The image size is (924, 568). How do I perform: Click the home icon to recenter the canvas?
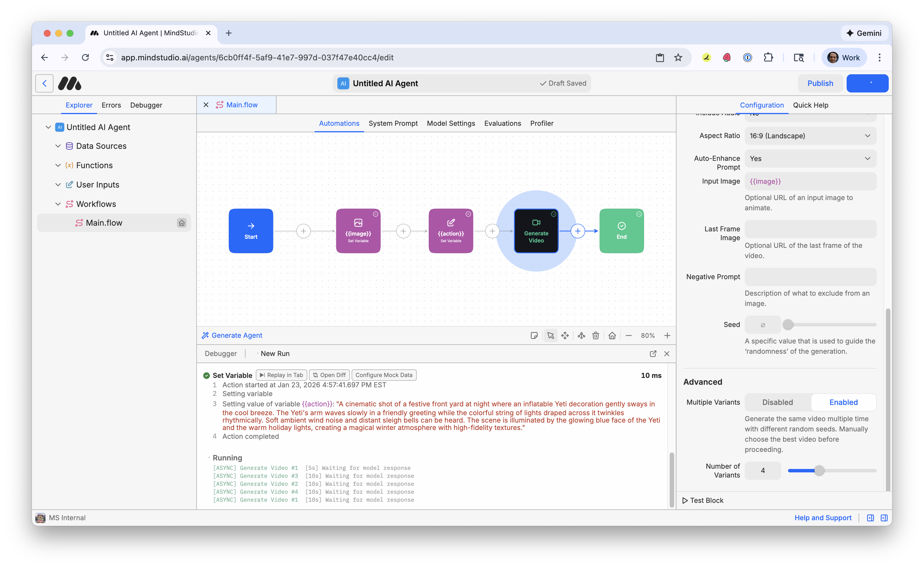pos(612,336)
